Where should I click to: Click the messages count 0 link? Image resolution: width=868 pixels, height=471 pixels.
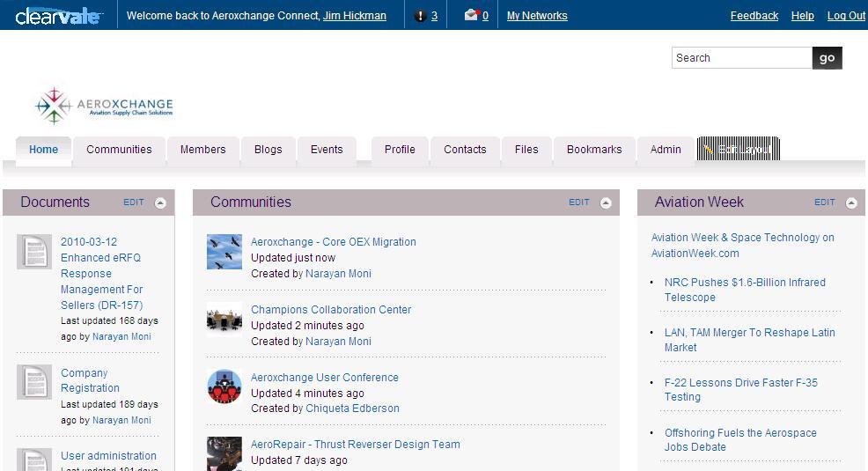(485, 16)
